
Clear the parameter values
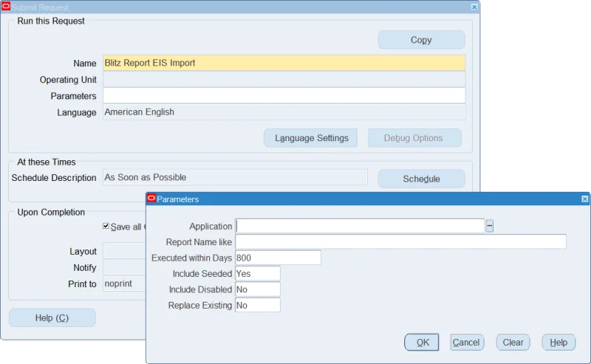513,342
